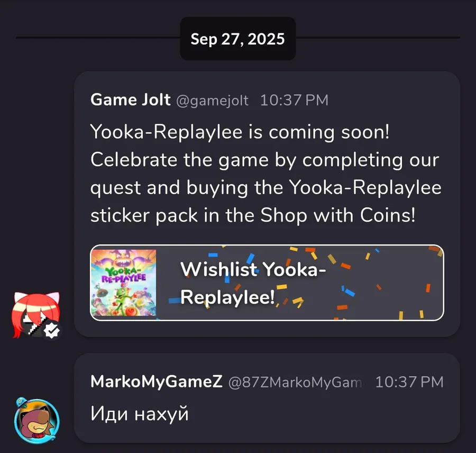
Task: Click the verified checkmark badge on Game Jolt's avatar
Action: (x=52, y=330)
